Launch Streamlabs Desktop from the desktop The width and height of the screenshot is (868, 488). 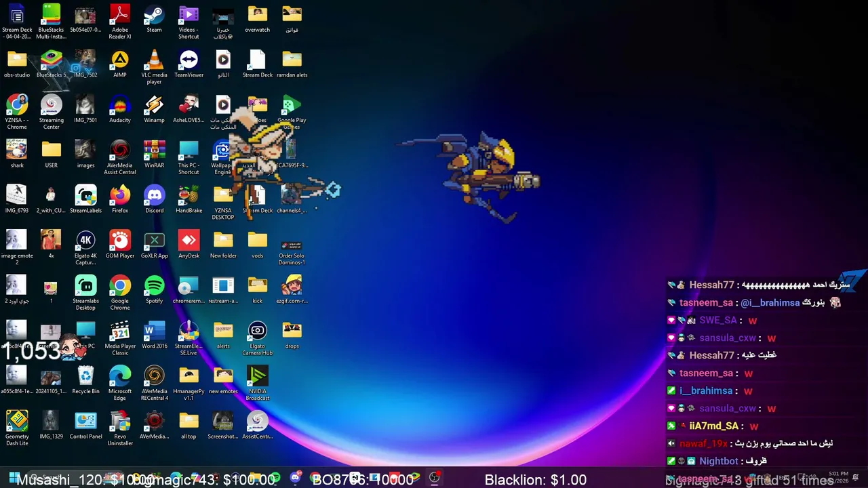[x=85, y=293]
